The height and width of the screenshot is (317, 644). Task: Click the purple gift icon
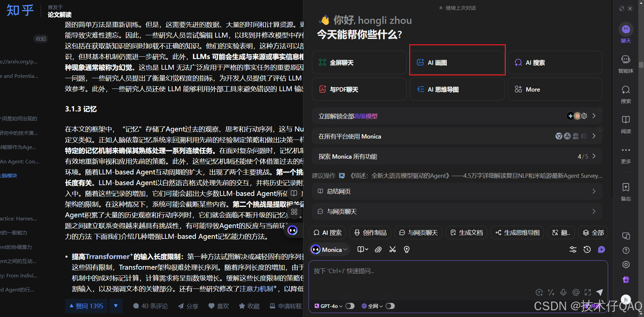pyautogui.click(x=626, y=279)
